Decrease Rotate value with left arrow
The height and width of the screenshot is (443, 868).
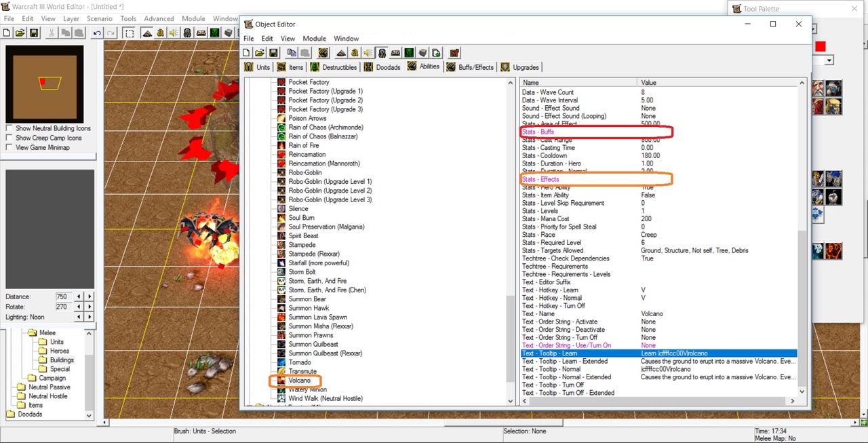pyautogui.click(x=79, y=307)
